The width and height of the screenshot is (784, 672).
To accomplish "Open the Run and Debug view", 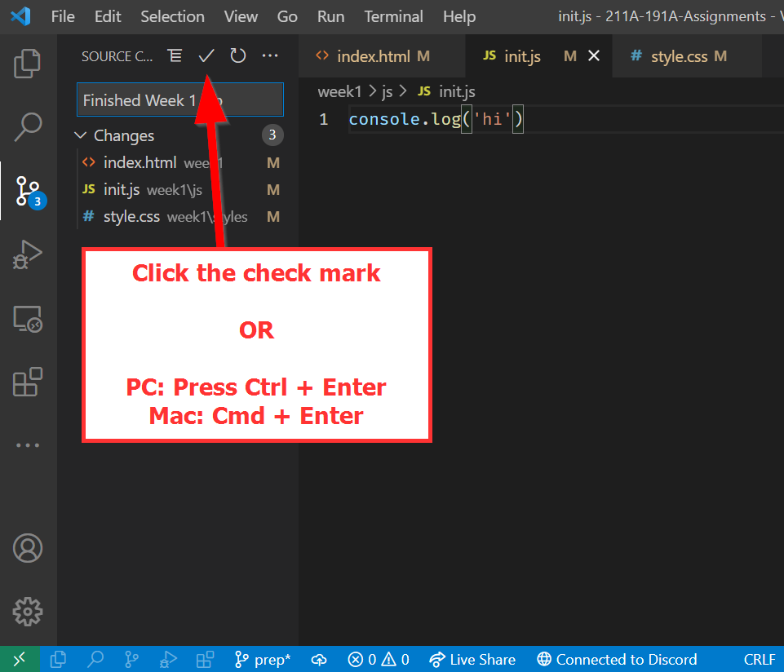I will (28, 254).
